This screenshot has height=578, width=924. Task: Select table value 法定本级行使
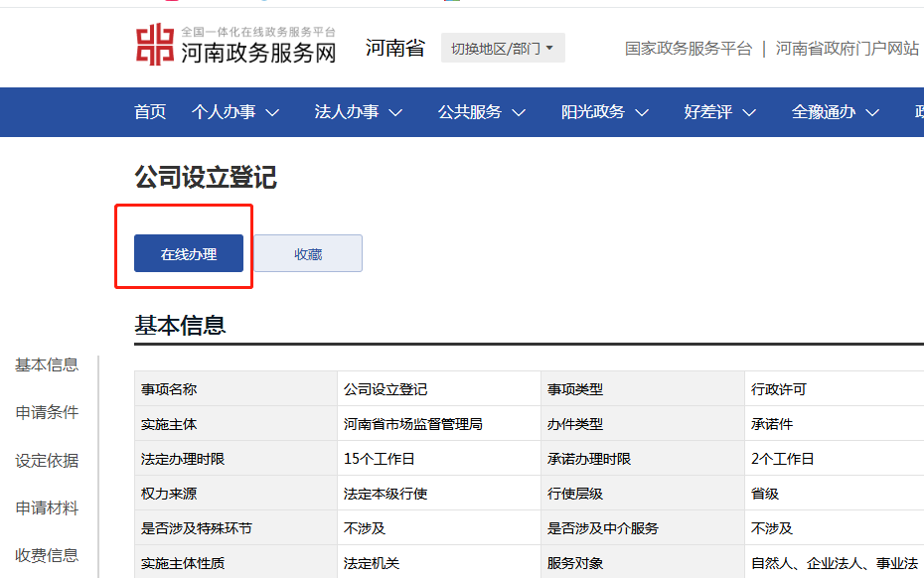[x=385, y=494]
